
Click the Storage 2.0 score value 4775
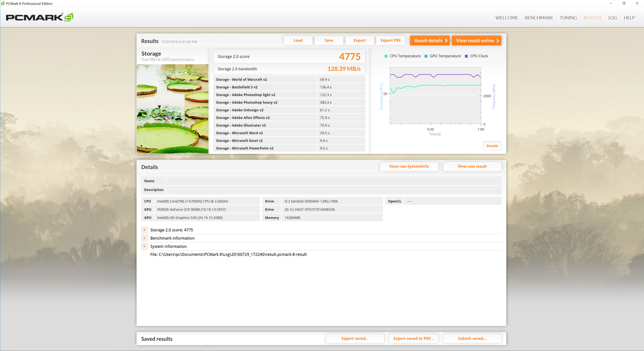pyautogui.click(x=350, y=57)
